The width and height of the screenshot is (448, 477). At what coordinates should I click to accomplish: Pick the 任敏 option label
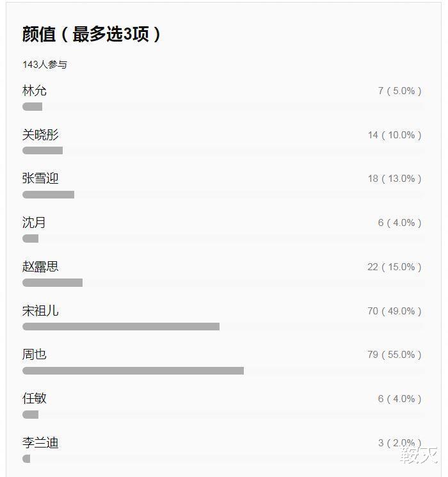pos(35,398)
